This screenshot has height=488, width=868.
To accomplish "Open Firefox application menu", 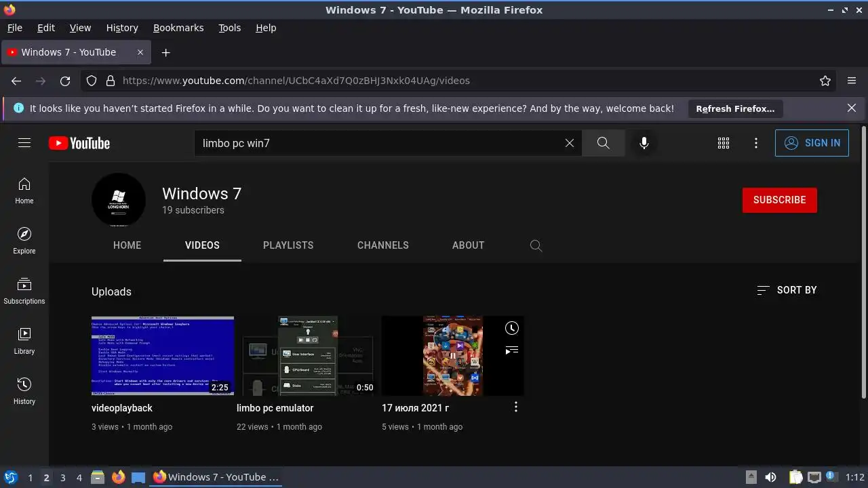I will [x=852, y=81].
